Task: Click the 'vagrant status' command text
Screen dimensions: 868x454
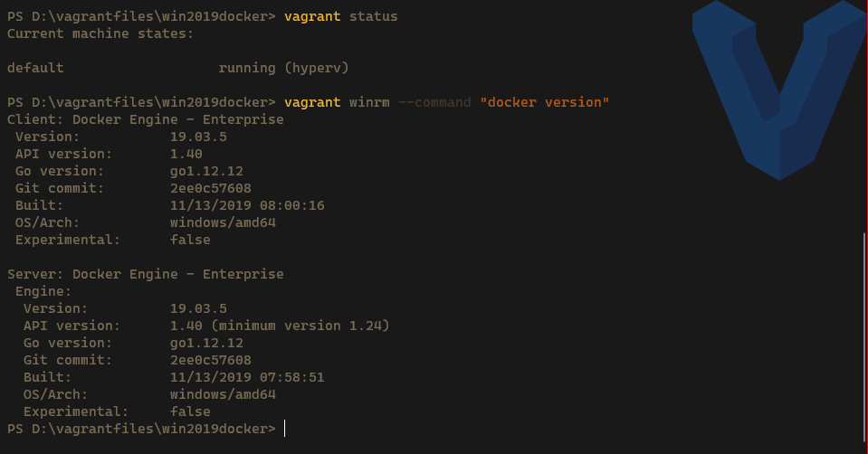Action: pyautogui.click(x=340, y=16)
